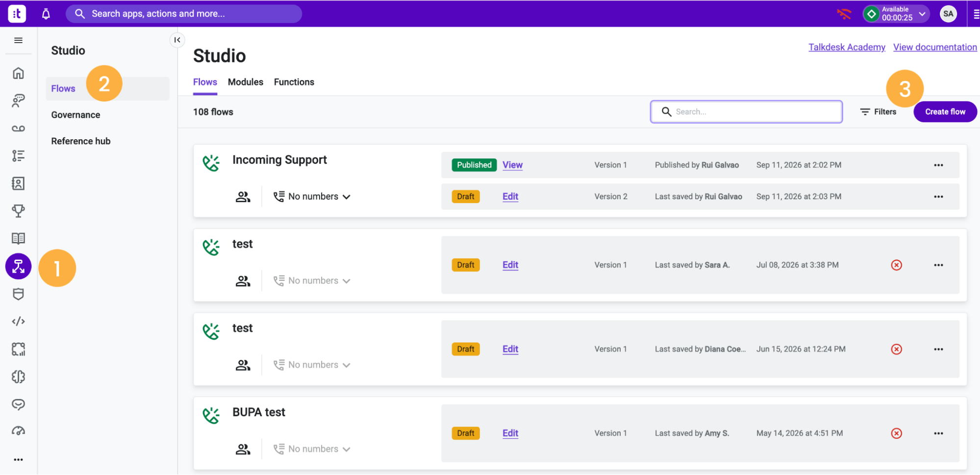Switch to the Functions tab
980x475 pixels.
coord(294,82)
